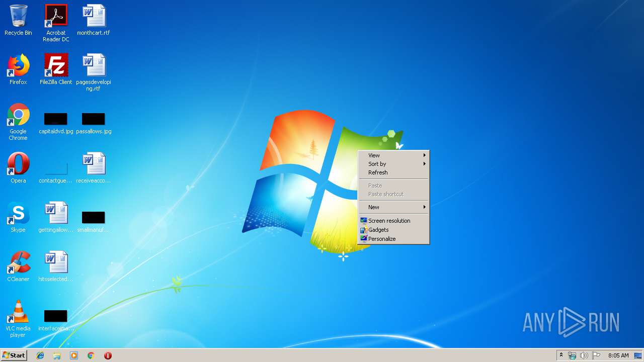Select the pagesdeveloping.rtf file icon
Screen dimensions: 644x362
point(94,73)
